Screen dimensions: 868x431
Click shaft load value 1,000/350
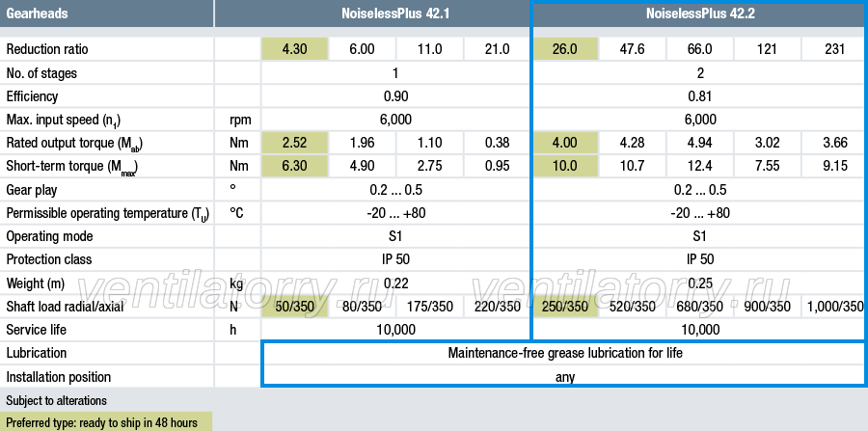click(835, 307)
